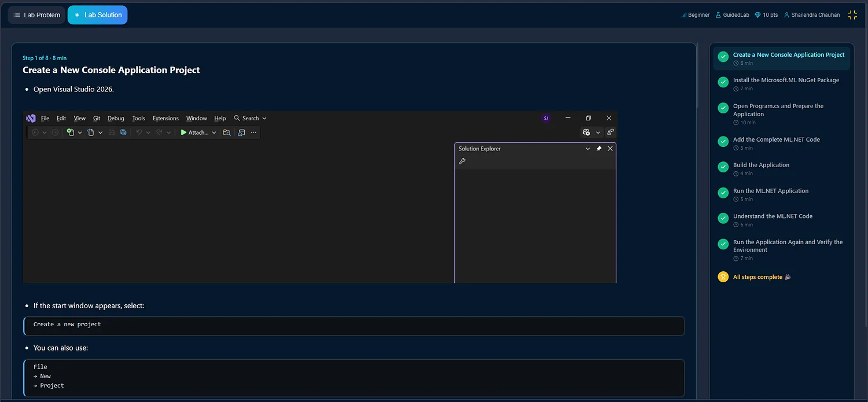
Task: Open the Help menu in Visual Studio
Action: tap(220, 118)
